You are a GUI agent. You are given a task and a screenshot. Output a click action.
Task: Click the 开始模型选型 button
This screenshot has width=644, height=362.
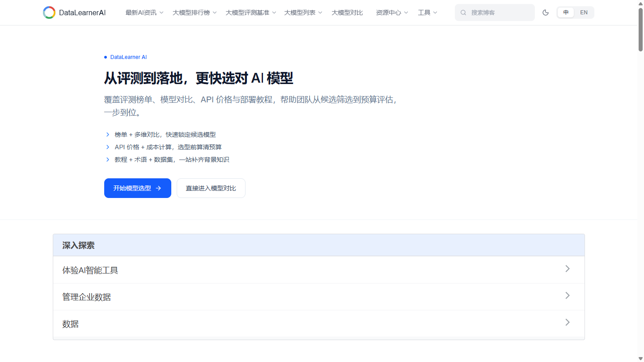[138, 188]
